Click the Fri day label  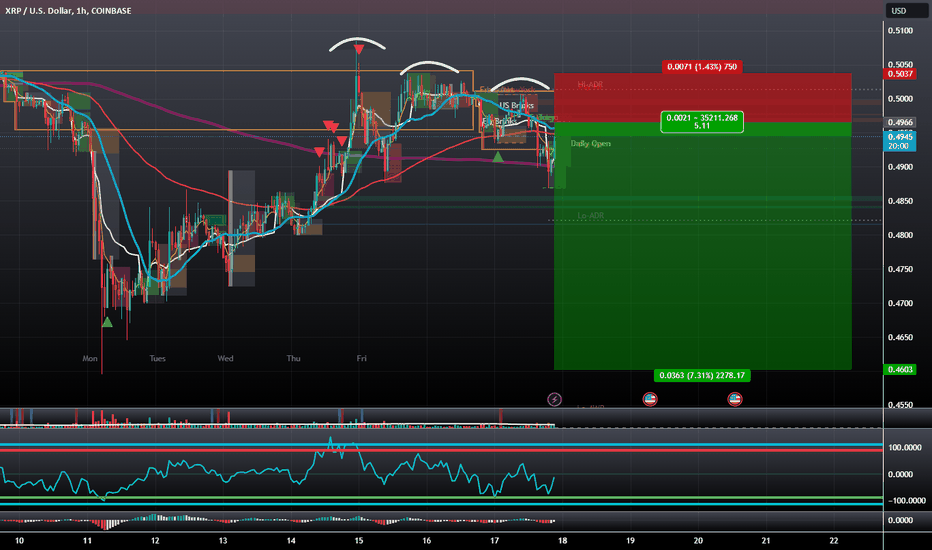(x=361, y=358)
